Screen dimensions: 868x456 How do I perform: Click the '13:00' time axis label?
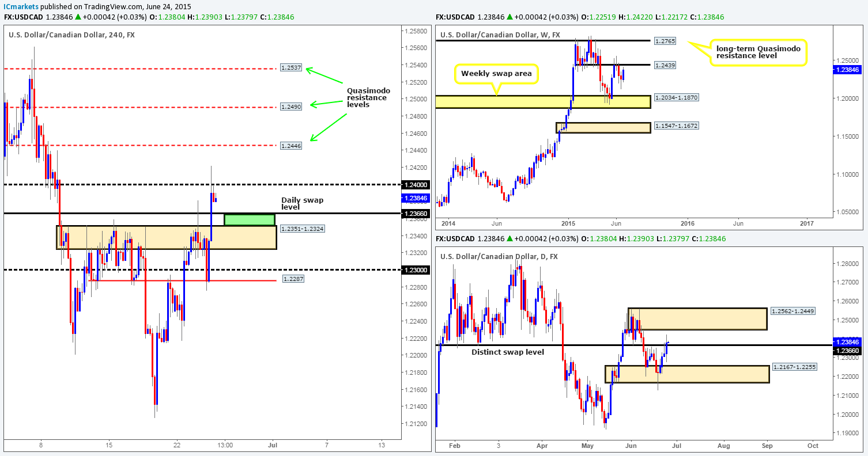225,445
